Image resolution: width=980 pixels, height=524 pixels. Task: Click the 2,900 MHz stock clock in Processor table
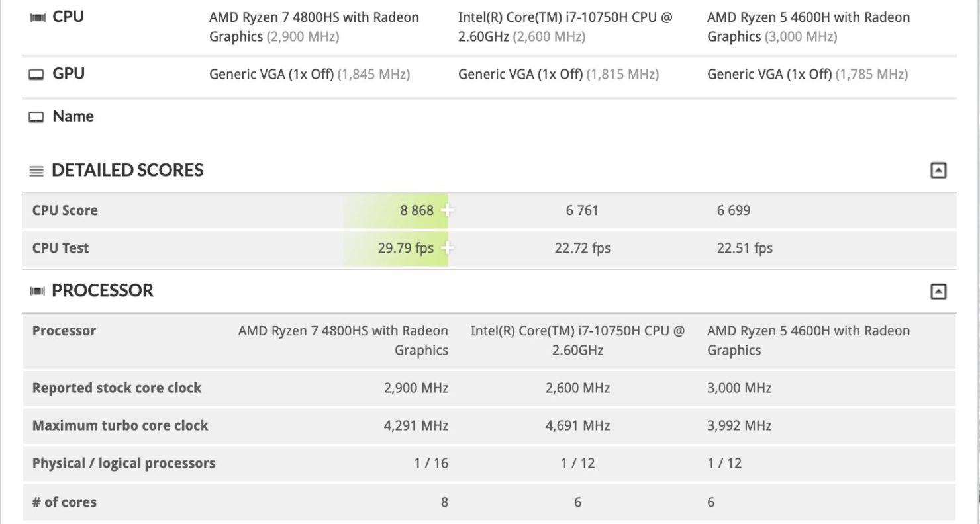(x=416, y=388)
